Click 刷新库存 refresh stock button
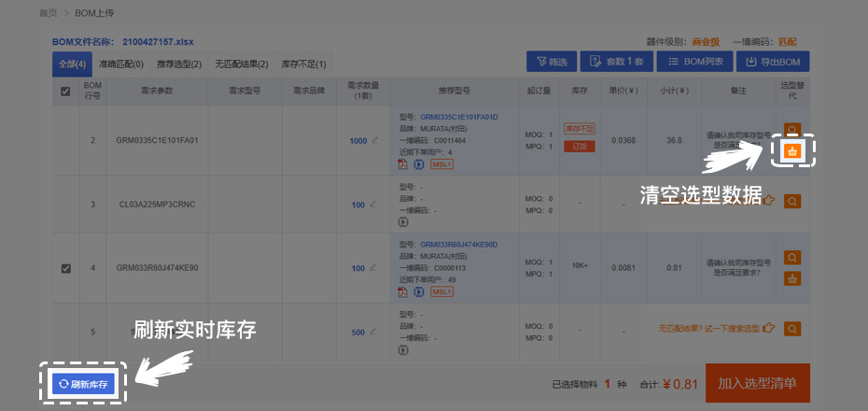This screenshot has width=868, height=411. click(x=83, y=384)
